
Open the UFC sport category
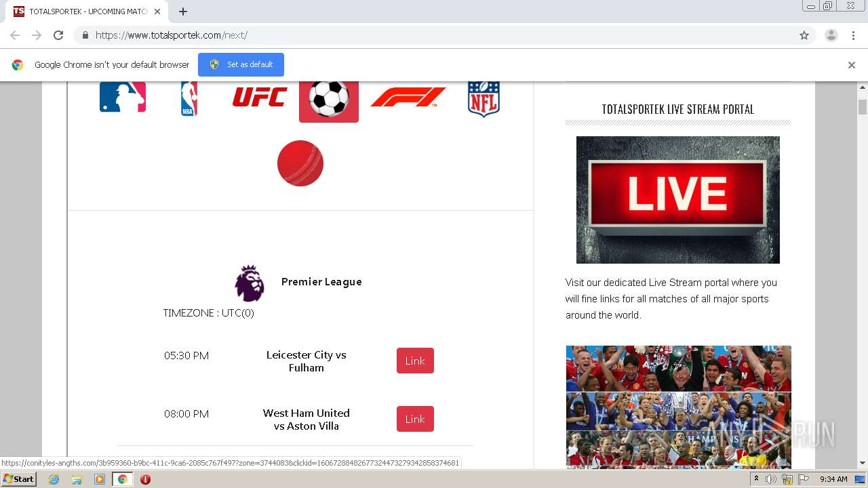point(260,97)
